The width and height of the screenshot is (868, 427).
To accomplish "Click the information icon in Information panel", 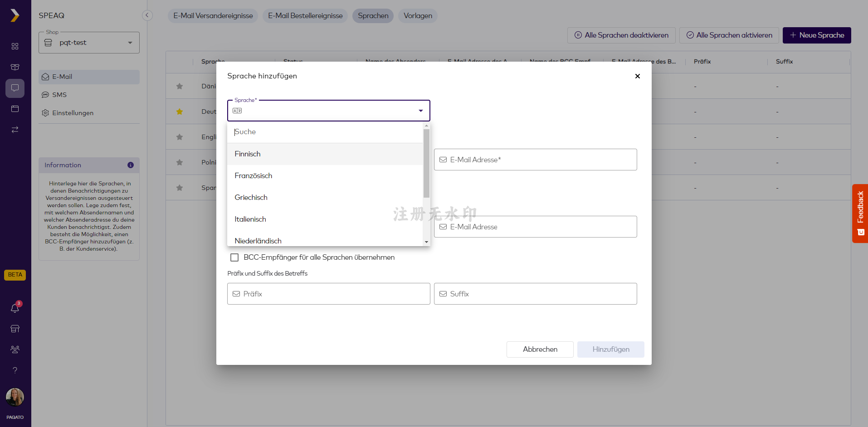I will click(131, 165).
